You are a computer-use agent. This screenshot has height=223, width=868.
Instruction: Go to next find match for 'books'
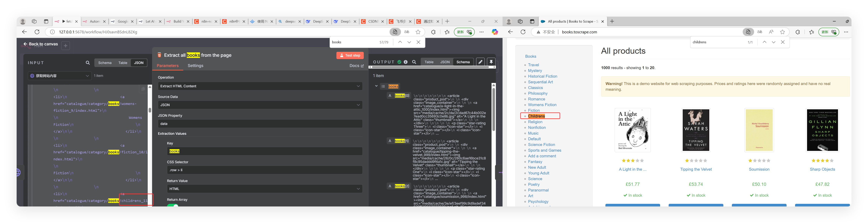[409, 42]
